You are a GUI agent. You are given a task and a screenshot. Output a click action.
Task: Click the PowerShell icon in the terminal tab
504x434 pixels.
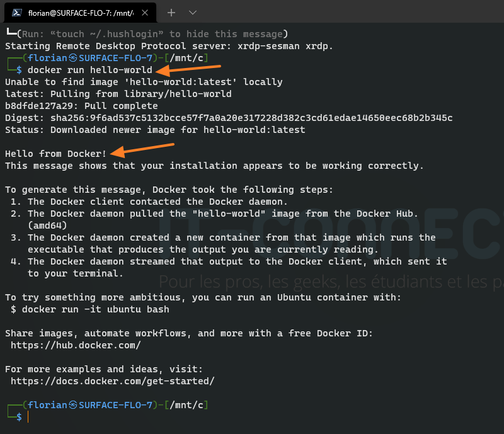[17, 13]
